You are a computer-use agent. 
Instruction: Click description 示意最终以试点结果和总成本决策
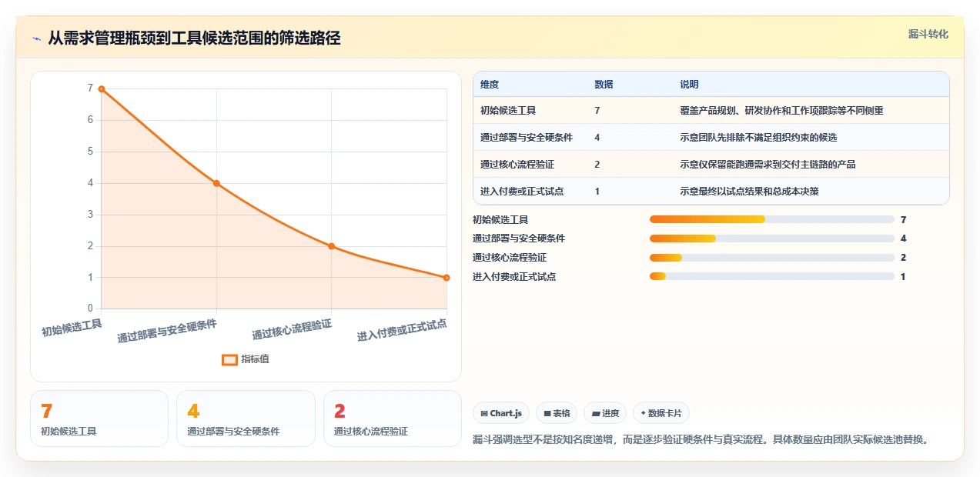[749, 192]
